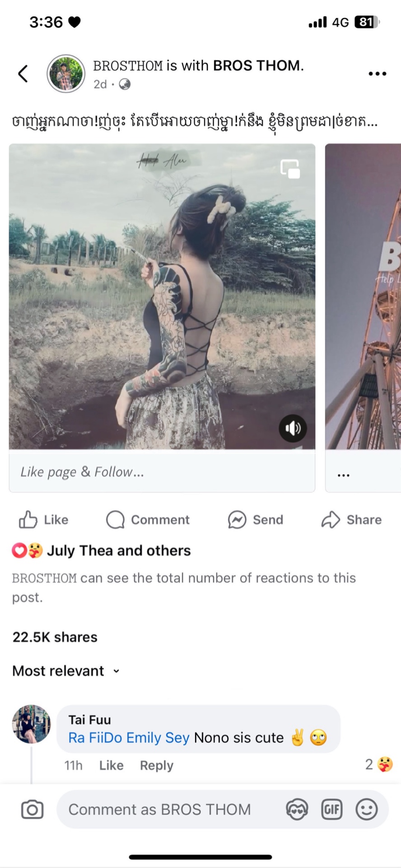
Task: View July Thea and others reactions
Action: (x=118, y=551)
